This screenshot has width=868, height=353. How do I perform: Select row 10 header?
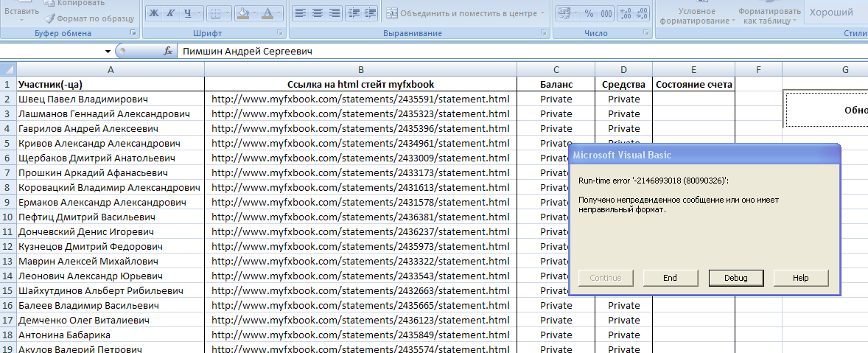pyautogui.click(x=8, y=217)
